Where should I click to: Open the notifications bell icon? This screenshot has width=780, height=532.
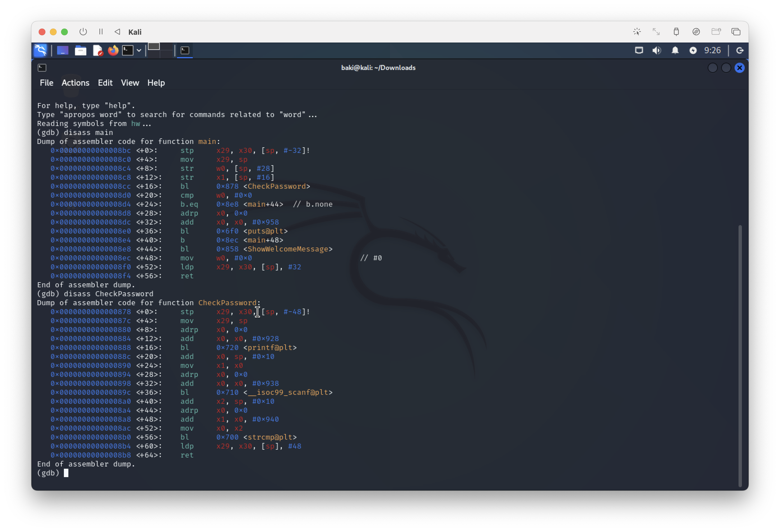pos(675,50)
